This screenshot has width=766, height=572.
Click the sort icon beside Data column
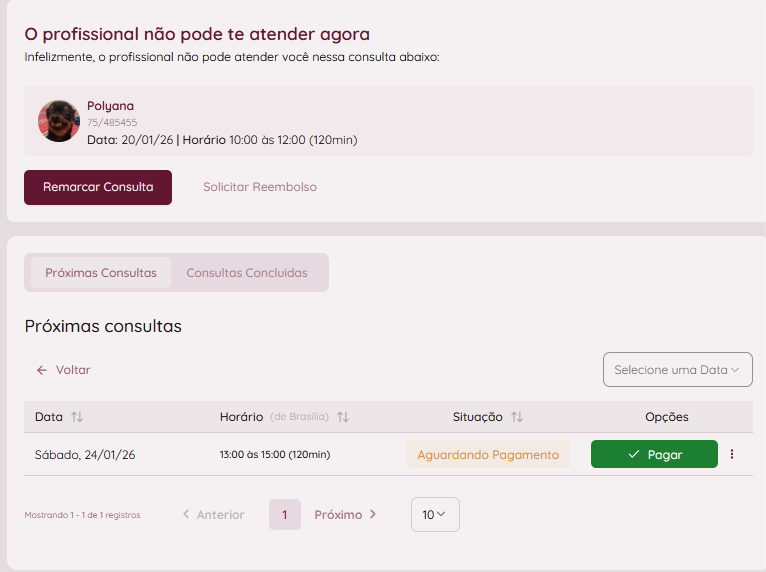point(77,417)
